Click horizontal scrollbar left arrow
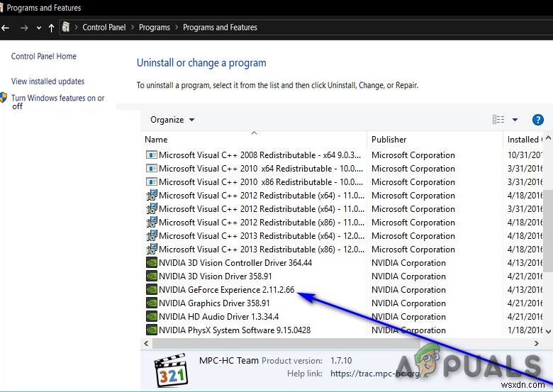The image size is (553, 392). [146, 343]
